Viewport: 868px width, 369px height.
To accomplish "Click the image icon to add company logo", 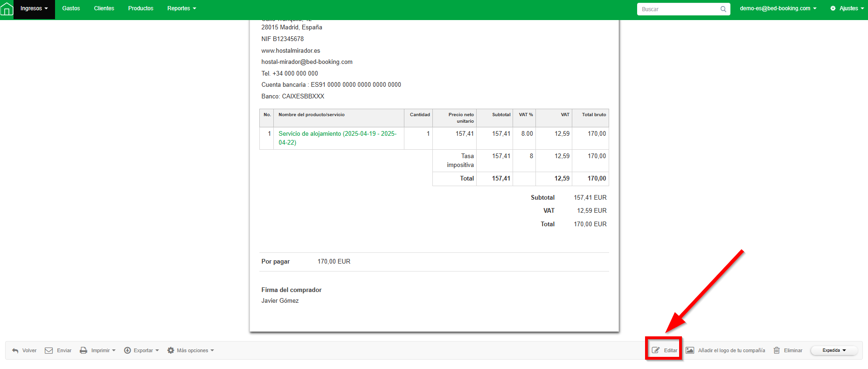I will coord(690,350).
